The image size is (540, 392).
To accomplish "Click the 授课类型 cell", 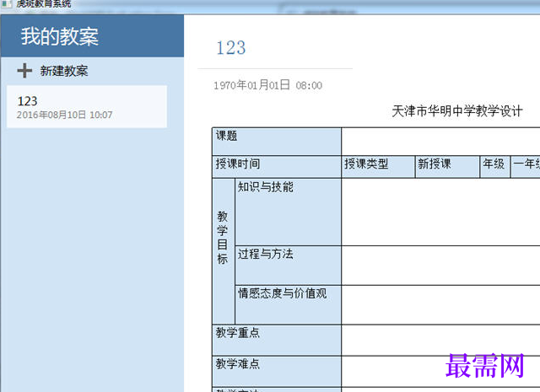I will 378,167.
